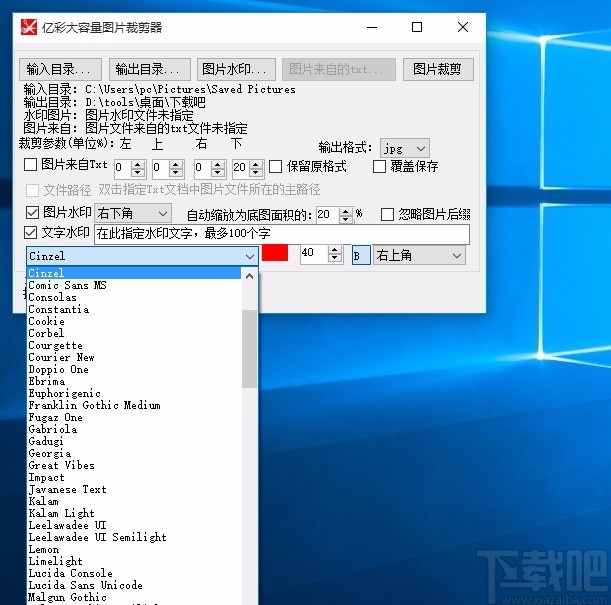Pick the Kalam font entry
The image size is (611, 605).
(x=134, y=501)
